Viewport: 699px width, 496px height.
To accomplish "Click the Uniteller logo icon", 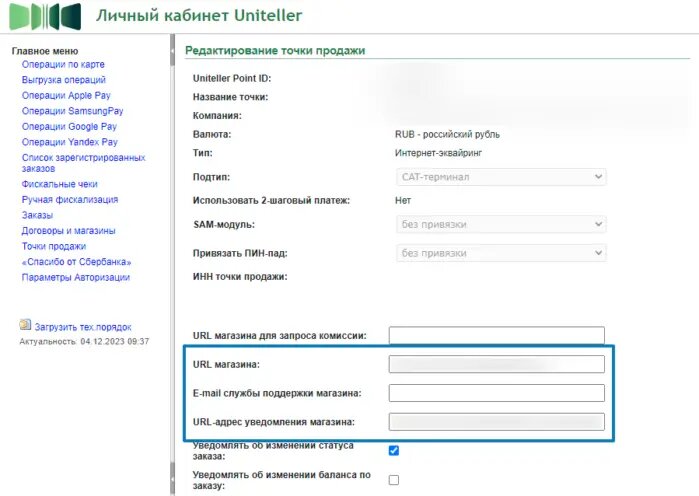I will pos(45,16).
